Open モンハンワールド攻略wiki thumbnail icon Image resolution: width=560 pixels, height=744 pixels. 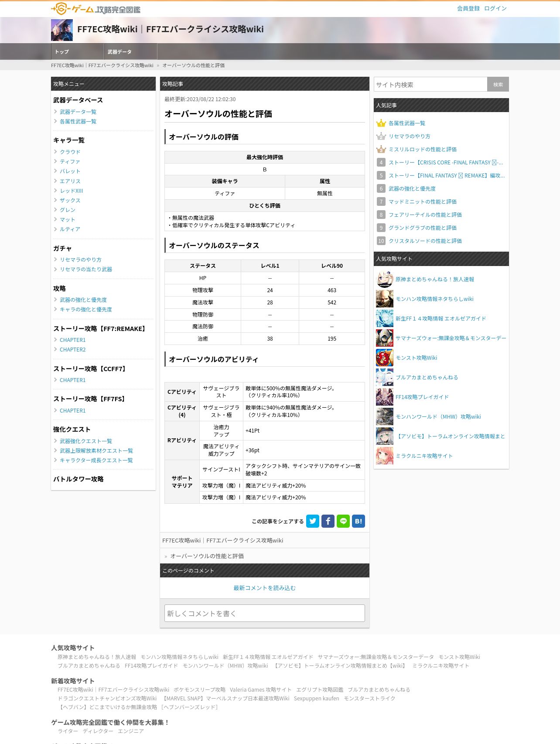385,416
